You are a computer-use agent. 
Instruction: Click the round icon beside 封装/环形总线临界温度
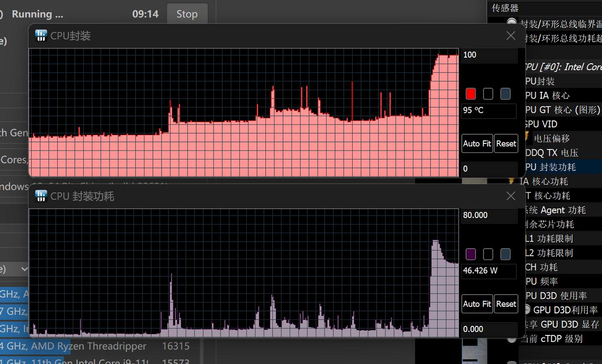point(512,23)
